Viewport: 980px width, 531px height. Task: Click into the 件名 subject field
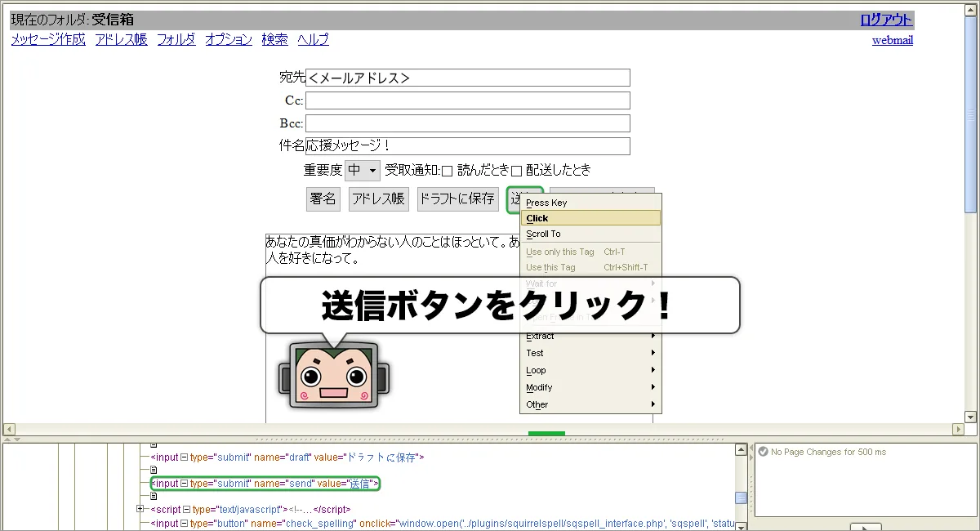coord(468,146)
